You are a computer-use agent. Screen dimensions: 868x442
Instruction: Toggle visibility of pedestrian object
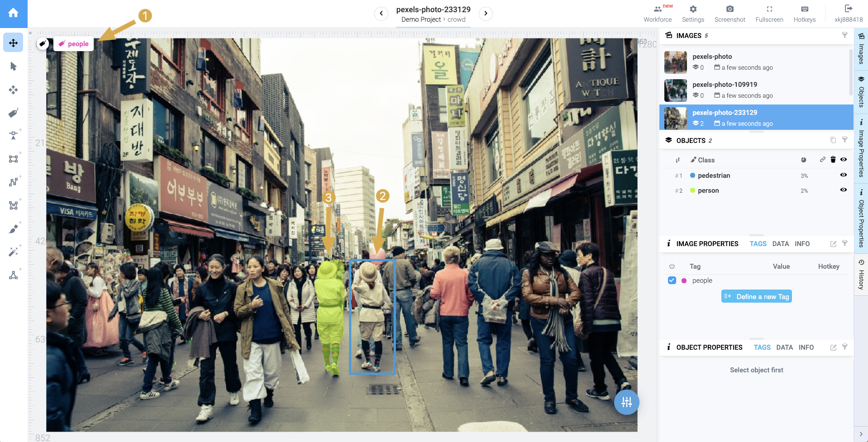tap(843, 175)
